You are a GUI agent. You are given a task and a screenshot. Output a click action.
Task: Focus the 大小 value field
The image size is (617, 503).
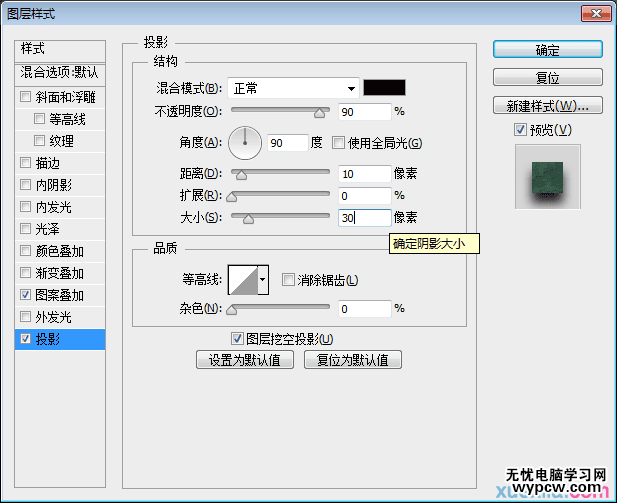click(365, 218)
